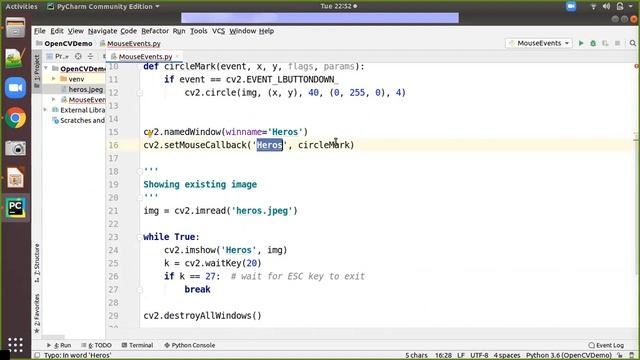
Task: Open the Window menu
Action: point(242,31)
